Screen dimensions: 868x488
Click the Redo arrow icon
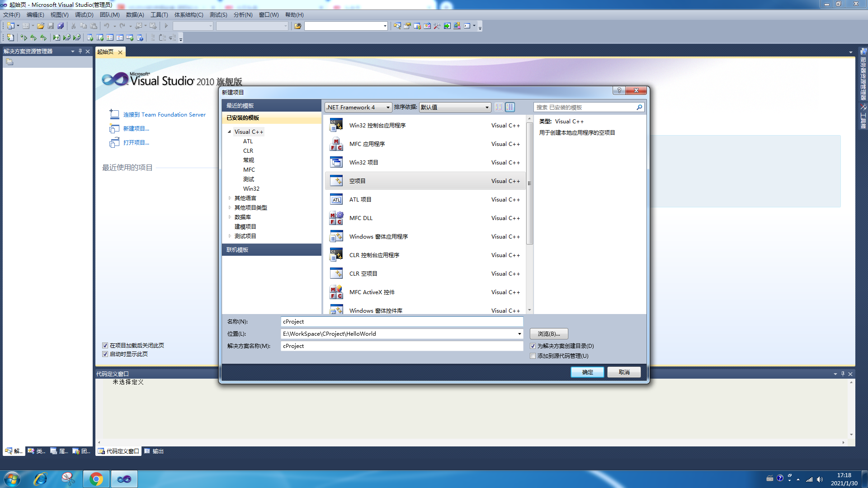click(x=122, y=26)
